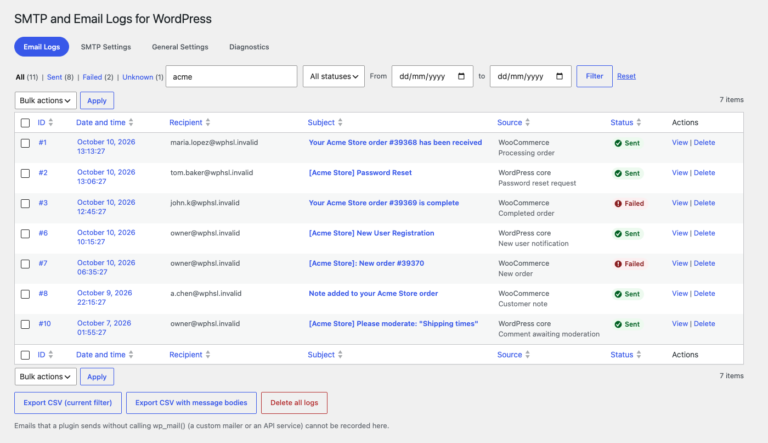
Task: Show All (11) emails filter
Action: (x=26, y=77)
